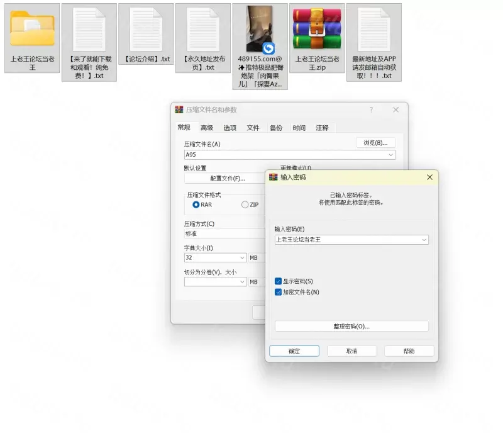503x448 pixels.
Task: Open the MB unit box beside split volume size
Action: (x=257, y=282)
